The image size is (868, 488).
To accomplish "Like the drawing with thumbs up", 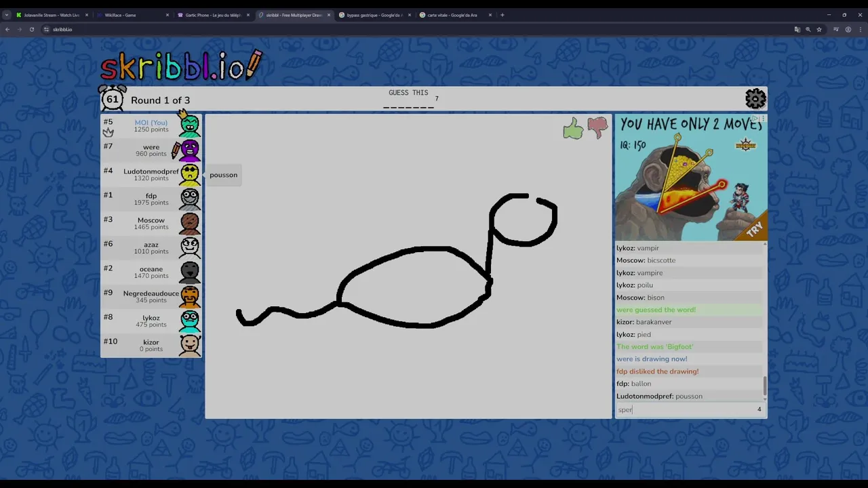I will pos(573,128).
